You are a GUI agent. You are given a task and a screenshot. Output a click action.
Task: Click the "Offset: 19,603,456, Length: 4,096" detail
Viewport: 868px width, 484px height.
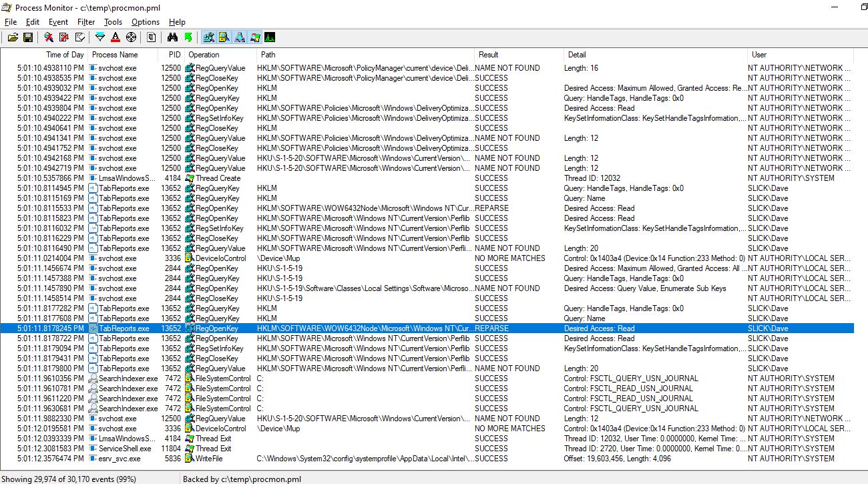pyautogui.click(x=618, y=459)
